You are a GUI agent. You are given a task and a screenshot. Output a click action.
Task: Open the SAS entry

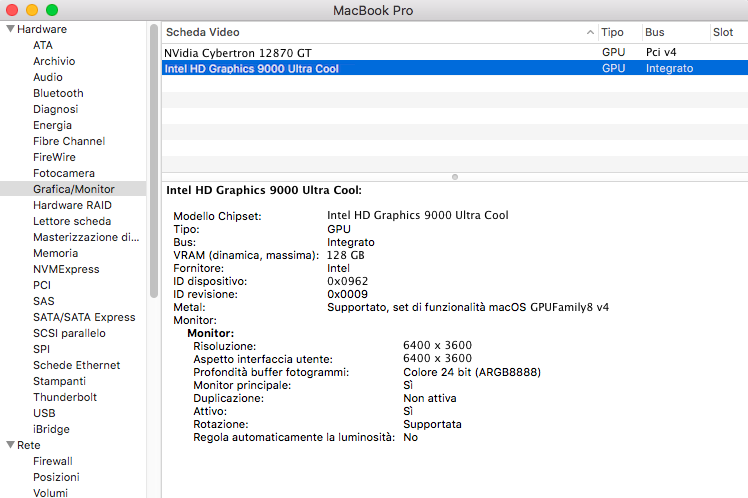(x=43, y=301)
